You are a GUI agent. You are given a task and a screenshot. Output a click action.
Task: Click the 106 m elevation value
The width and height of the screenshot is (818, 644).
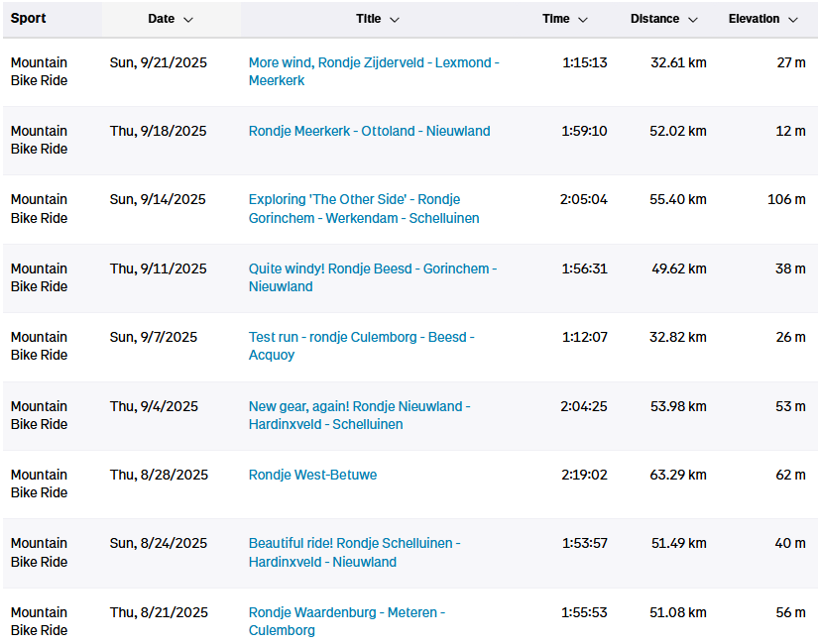[x=786, y=199]
